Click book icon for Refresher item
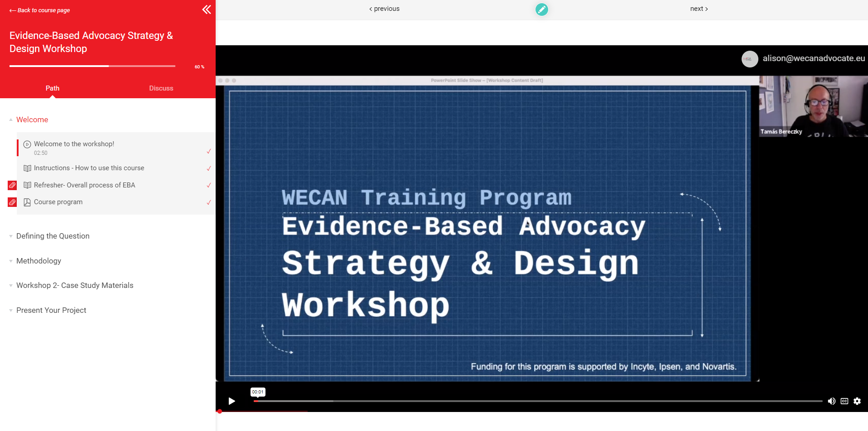 tap(27, 185)
